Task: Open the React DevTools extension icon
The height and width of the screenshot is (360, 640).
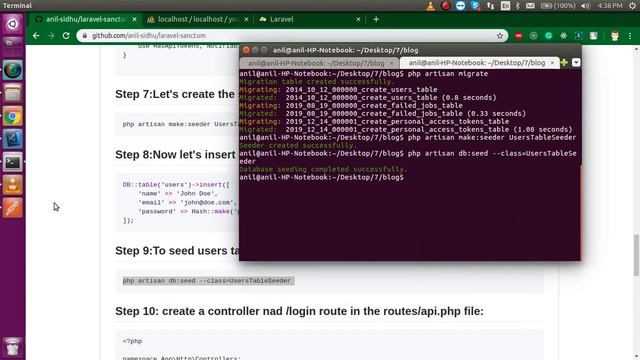Action: pyautogui.click(x=563, y=36)
